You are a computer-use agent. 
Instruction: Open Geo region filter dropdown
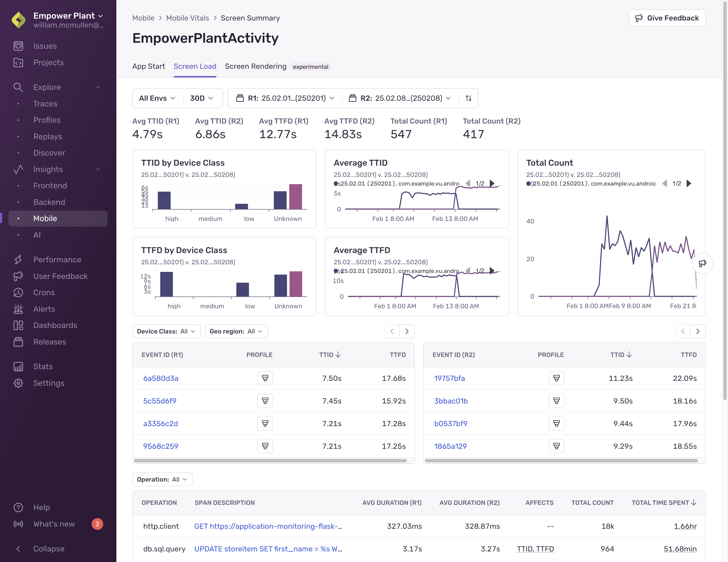(x=236, y=331)
